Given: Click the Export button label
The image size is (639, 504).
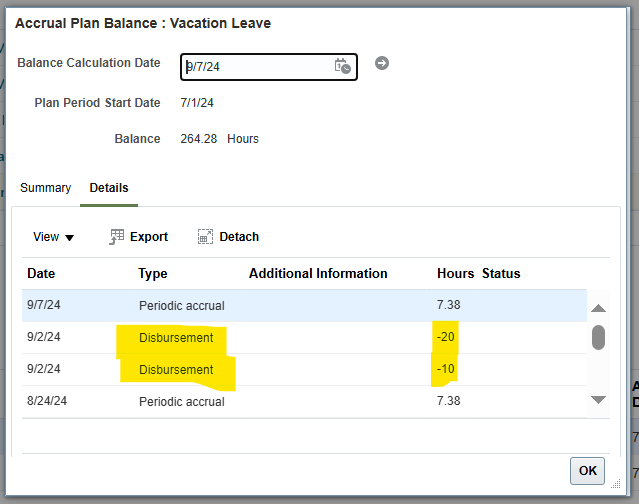Looking at the screenshot, I should 149,237.
